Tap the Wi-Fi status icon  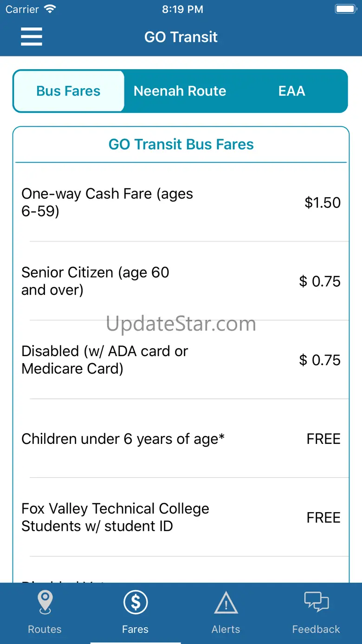(x=50, y=9)
